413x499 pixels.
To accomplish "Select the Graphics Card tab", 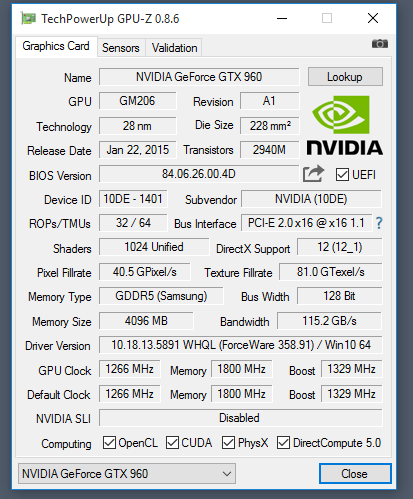I will [x=56, y=46].
